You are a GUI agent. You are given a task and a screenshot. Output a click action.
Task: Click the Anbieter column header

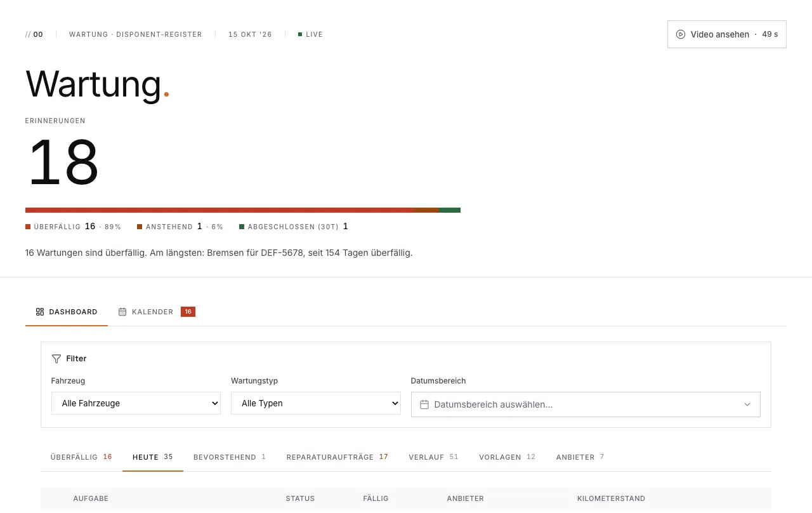click(466, 498)
